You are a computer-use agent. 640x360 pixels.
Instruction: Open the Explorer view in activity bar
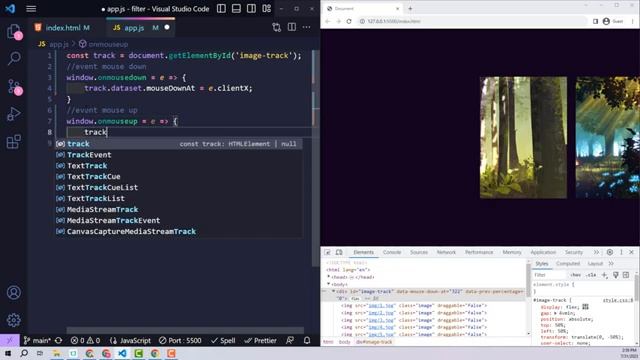pos(13,31)
